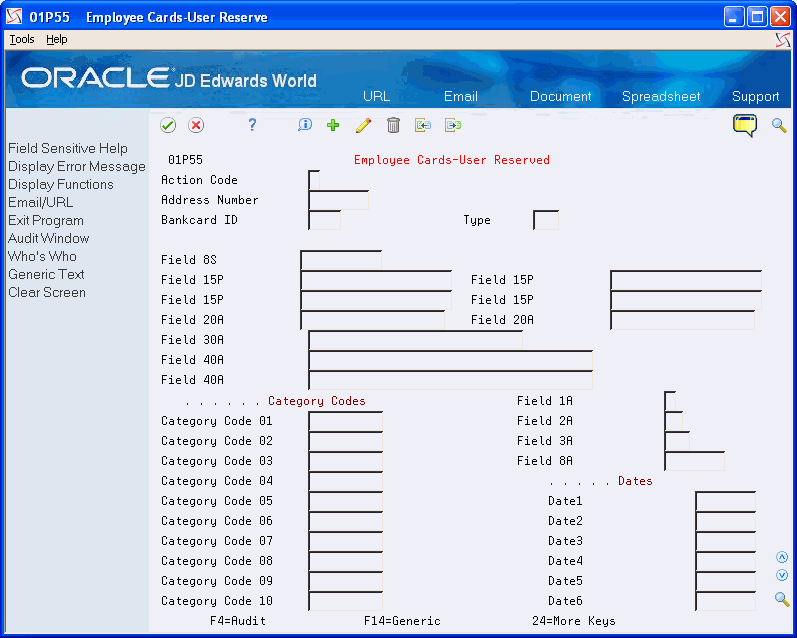797x638 pixels.
Task: Click Exit Program link
Action: click(46, 221)
